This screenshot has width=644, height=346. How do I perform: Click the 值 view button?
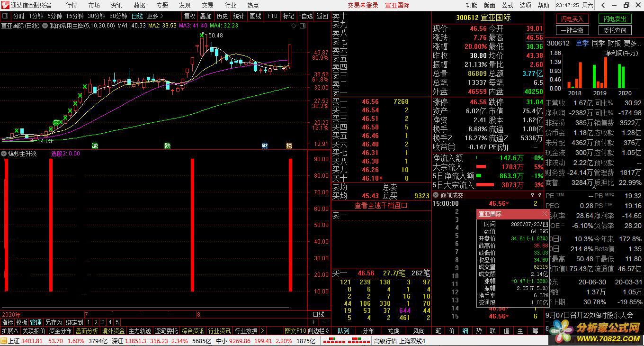coord(507,331)
